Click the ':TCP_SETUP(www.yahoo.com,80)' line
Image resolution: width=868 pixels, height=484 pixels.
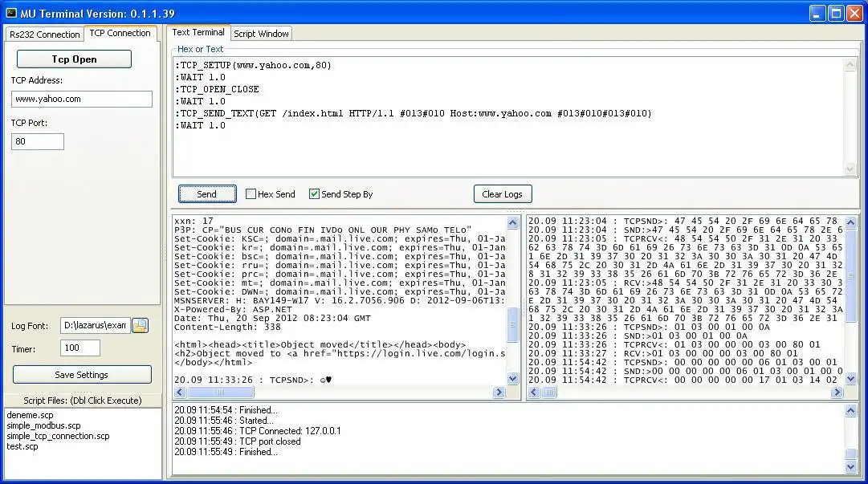(254, 65)
